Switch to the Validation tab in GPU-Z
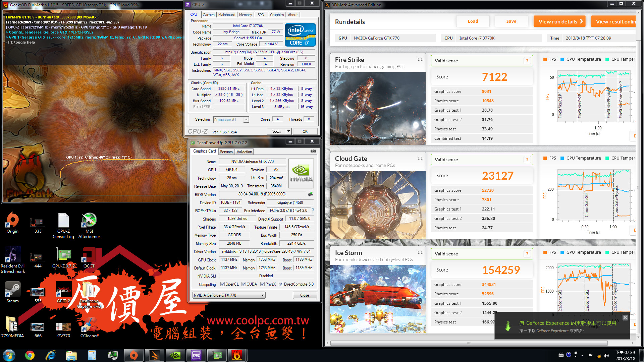Viewport: 644px width, 362px height. point(244,152)
